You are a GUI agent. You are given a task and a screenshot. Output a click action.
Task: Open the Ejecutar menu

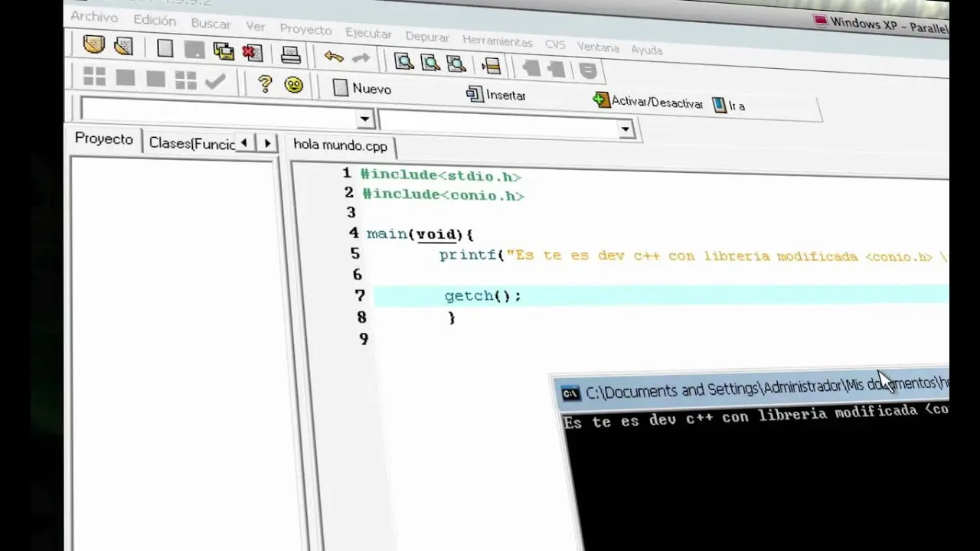[x=368, y=34]
